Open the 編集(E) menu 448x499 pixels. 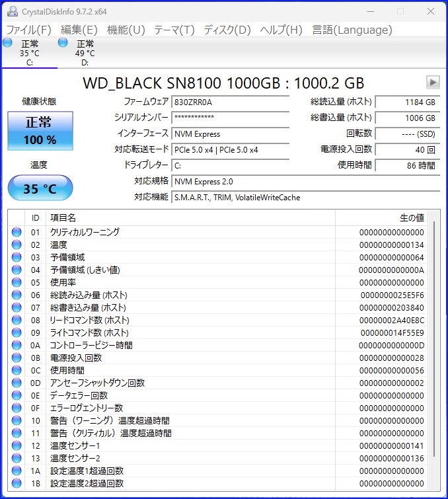coord(79,30)
